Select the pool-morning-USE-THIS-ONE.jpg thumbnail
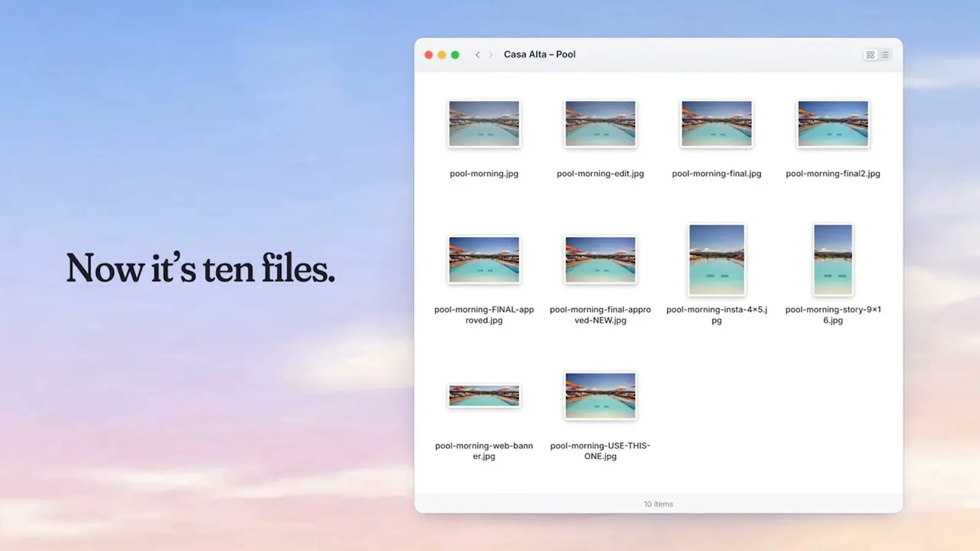This screenshot has height=551, width=980. click(x=600, y=395)
